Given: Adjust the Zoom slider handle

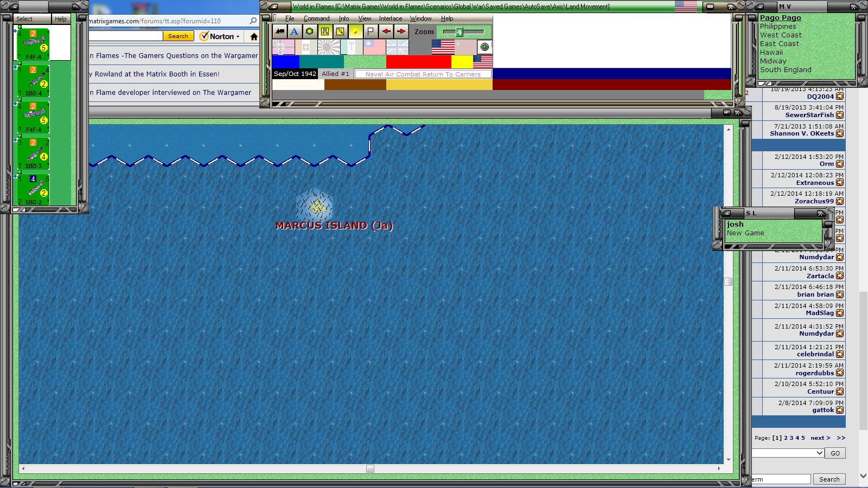Looking at the screenshot, I should point(459,32).
